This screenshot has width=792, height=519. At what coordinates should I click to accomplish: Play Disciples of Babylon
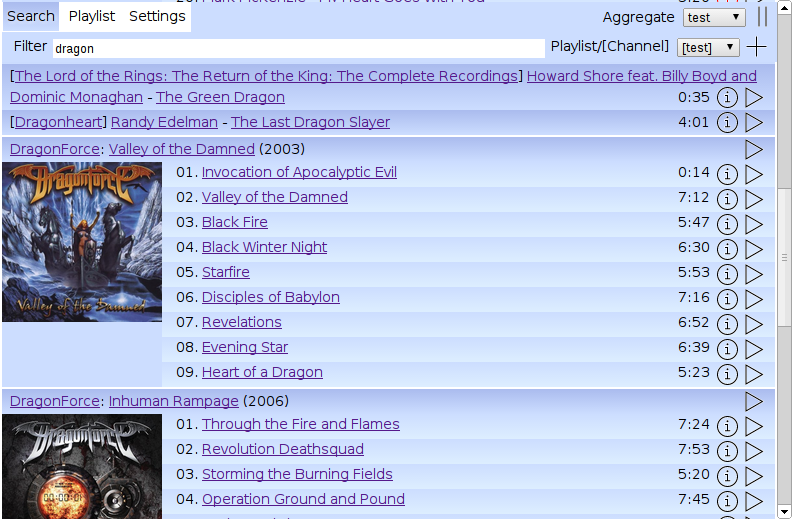(x=754, y=299)
